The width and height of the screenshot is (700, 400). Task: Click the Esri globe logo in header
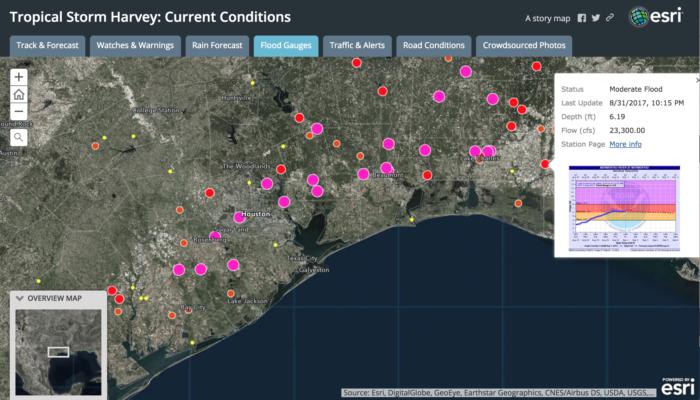point(638,17)
